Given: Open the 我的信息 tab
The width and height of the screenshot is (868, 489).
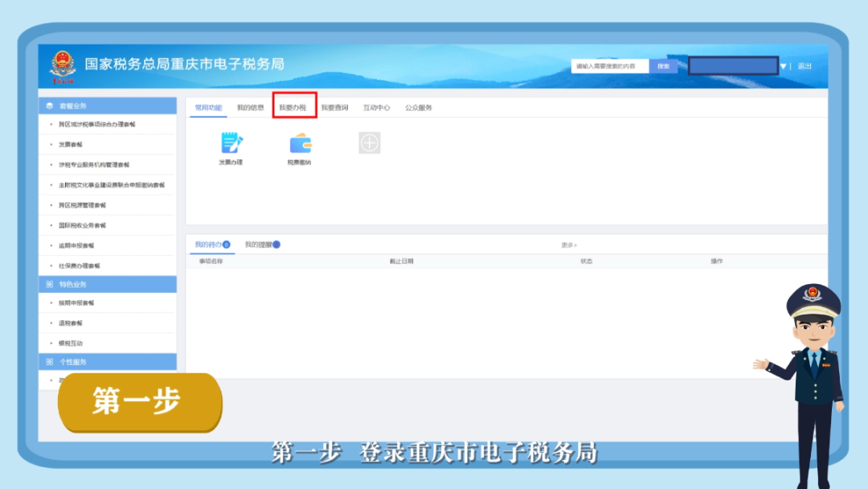Looking at the screenshot, I should click(x=250, y=108).
